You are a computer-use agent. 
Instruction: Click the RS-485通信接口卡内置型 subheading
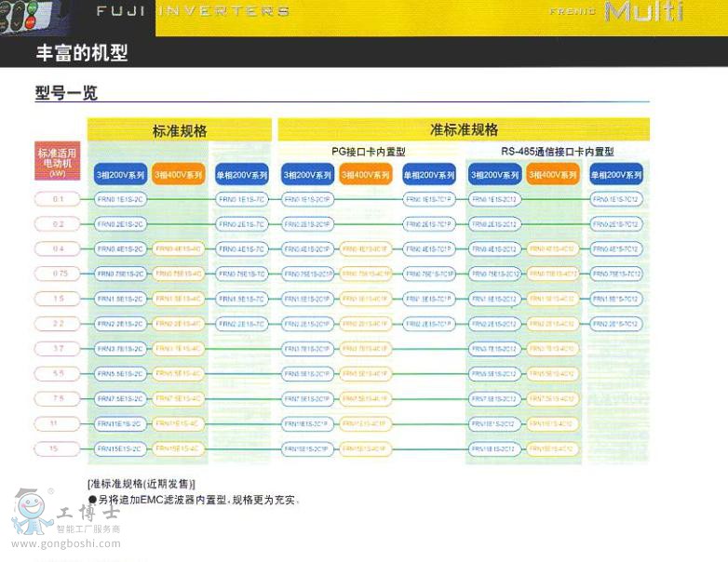(x=557, y=152)
